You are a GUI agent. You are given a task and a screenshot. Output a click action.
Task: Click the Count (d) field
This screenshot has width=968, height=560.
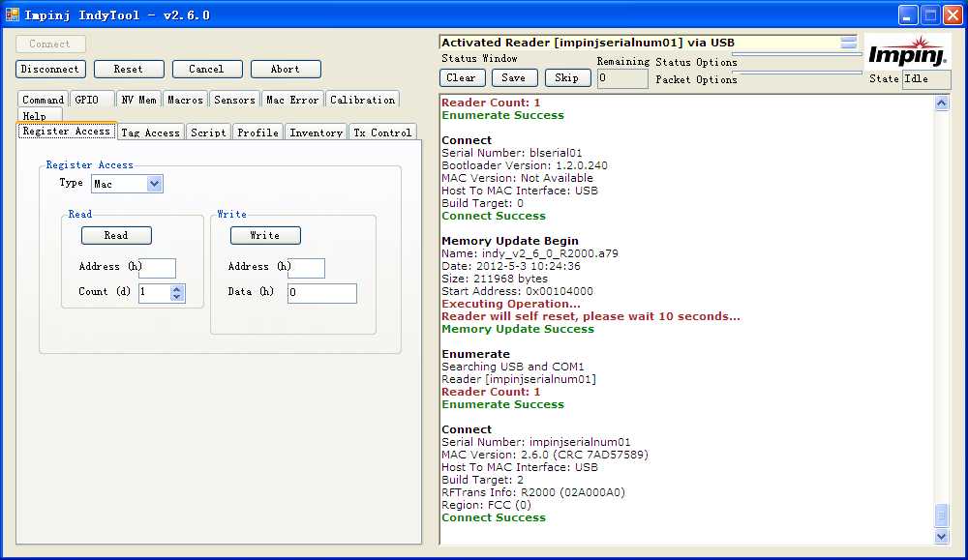(x=154, y=293)
